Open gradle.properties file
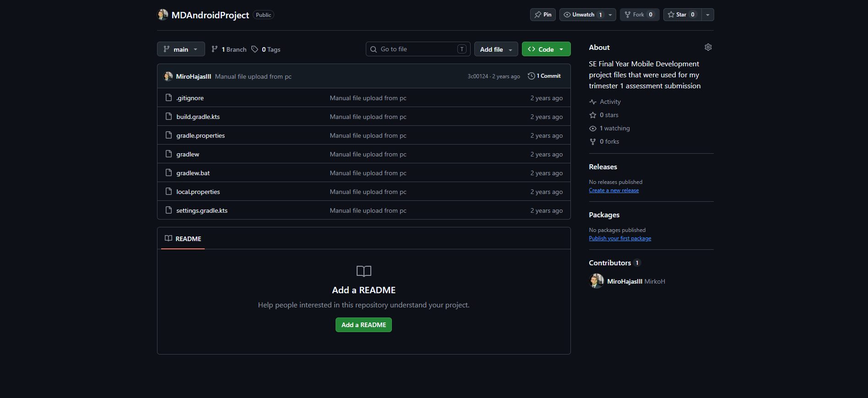The height and width of the screenshot is (398, 868). (201, 135)
